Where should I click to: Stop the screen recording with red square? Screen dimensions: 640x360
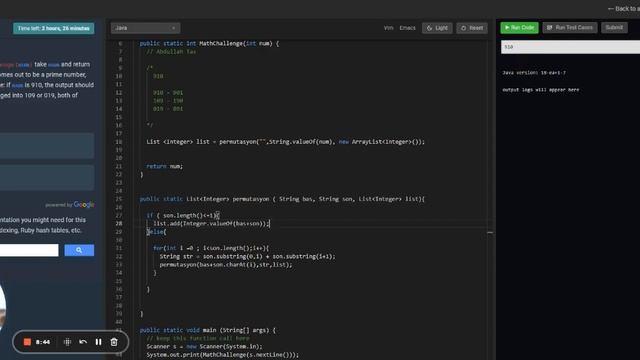27,342
